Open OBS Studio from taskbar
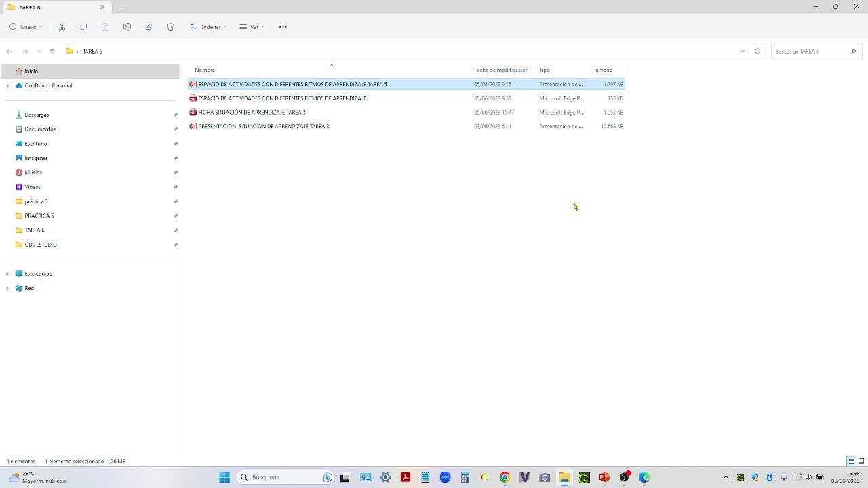The height and width of the screenshot is (488, 868). [x=624, y=477]
